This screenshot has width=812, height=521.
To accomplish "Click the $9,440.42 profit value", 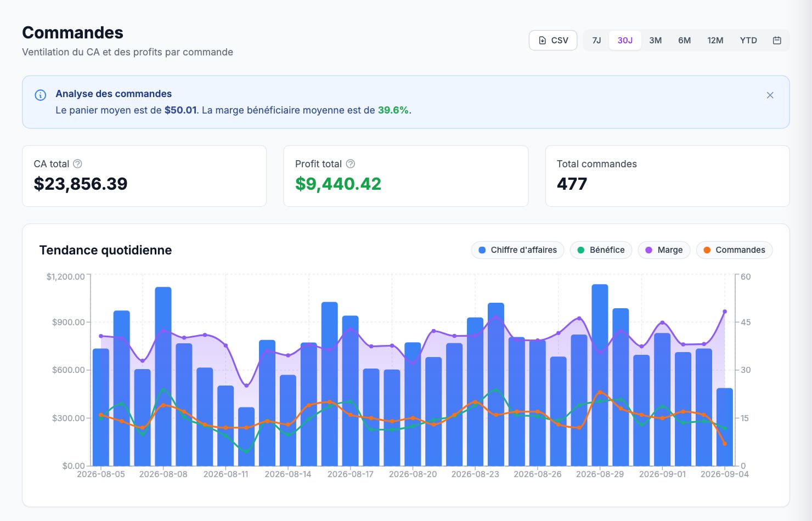I will coord(338,184).
